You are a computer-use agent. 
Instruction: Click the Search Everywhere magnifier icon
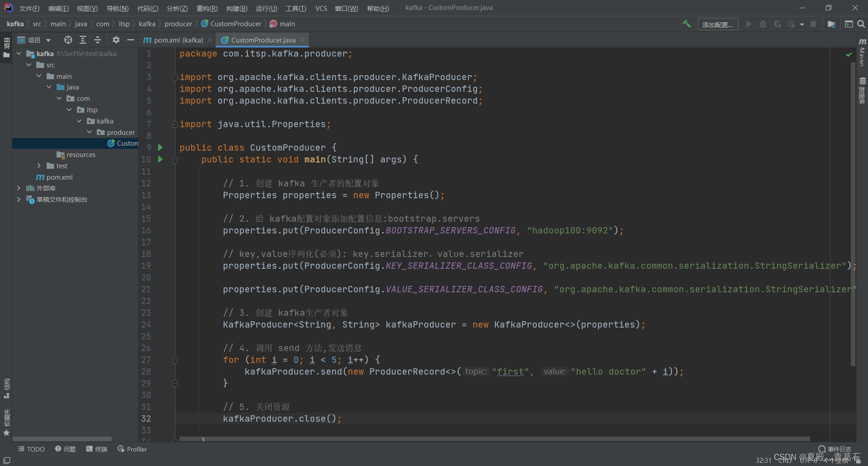click(861, 24)
